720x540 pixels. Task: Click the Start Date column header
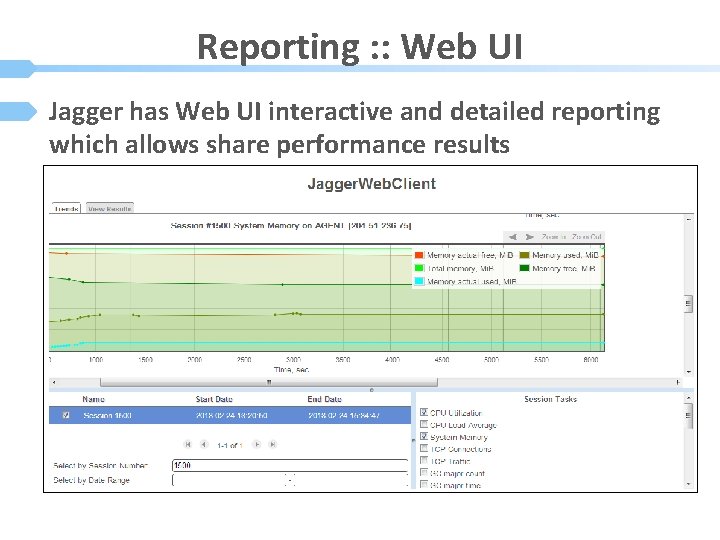pyautogui.click(x=214, y=399)
